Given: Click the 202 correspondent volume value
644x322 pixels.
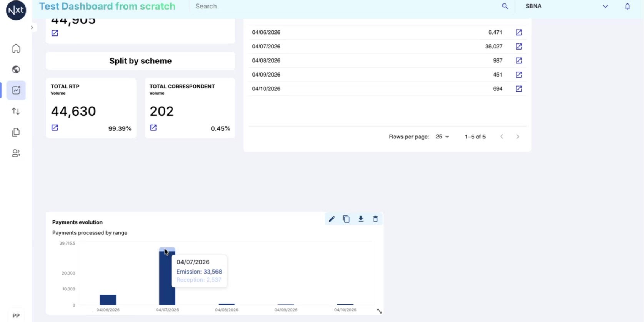Looking at the screenshot, I should 162,112.
